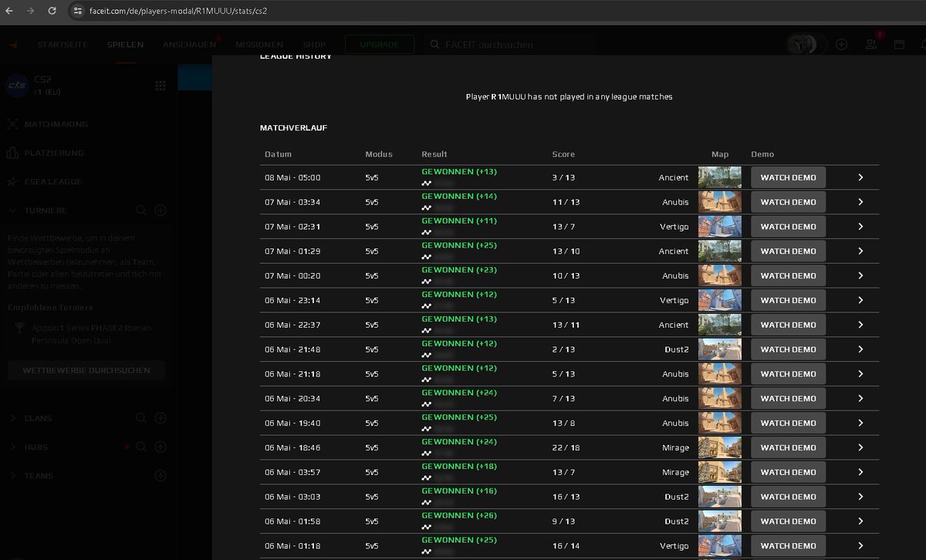
Task: Click the Platzierung podium icon
Action: tap(12, 153)
